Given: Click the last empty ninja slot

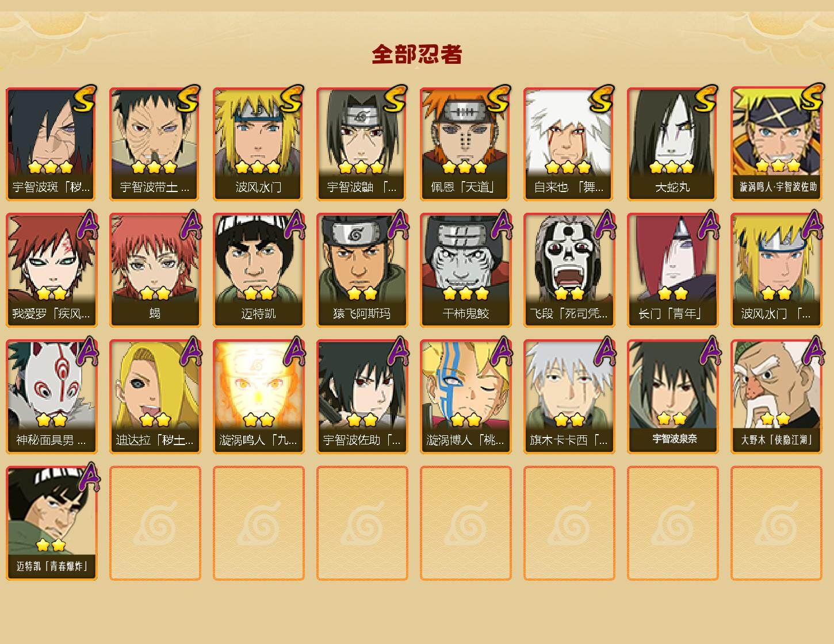Looking at the screenshot, I should click(776, 523).
